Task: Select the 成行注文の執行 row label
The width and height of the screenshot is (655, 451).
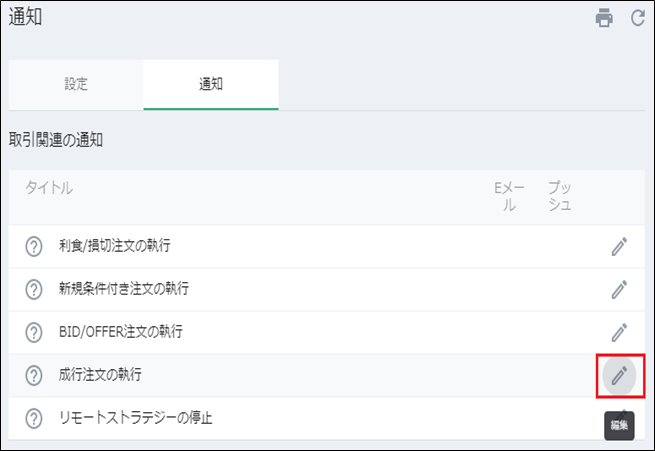Action: (100, 375)
